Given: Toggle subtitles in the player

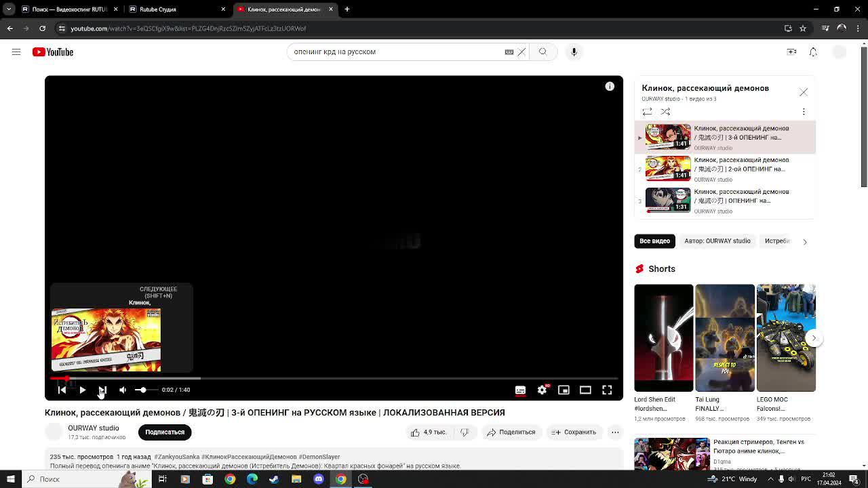Looking at the screenshot, I should coord(520,390).
